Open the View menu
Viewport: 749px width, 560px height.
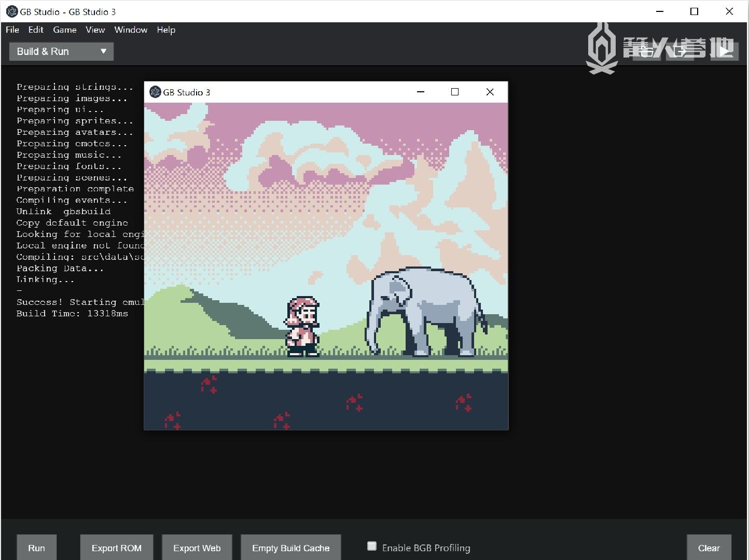click(95, 30)
